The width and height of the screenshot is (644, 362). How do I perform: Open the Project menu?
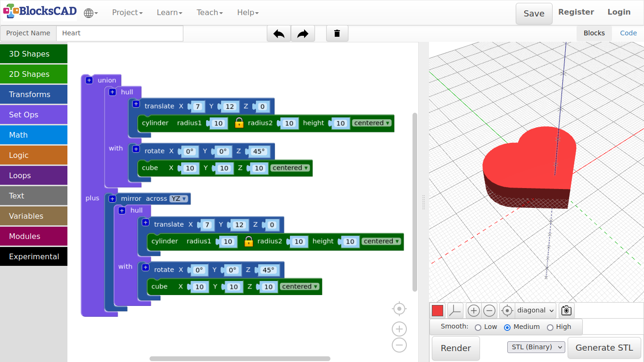(x=127, y=13)
